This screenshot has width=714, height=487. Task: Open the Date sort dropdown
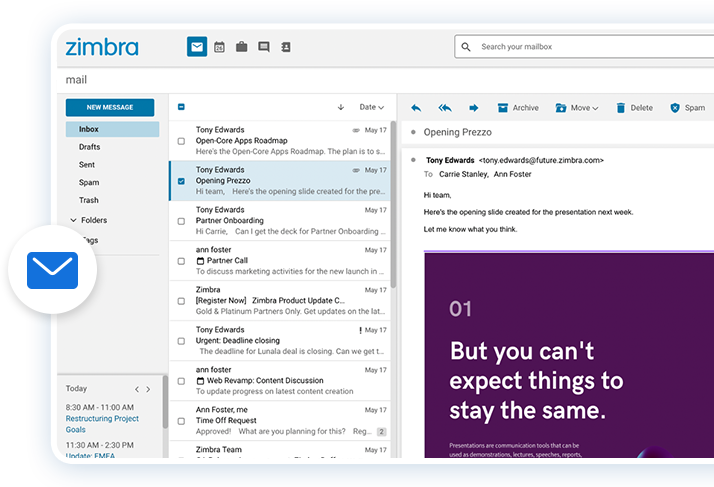[x=371, y=107]
